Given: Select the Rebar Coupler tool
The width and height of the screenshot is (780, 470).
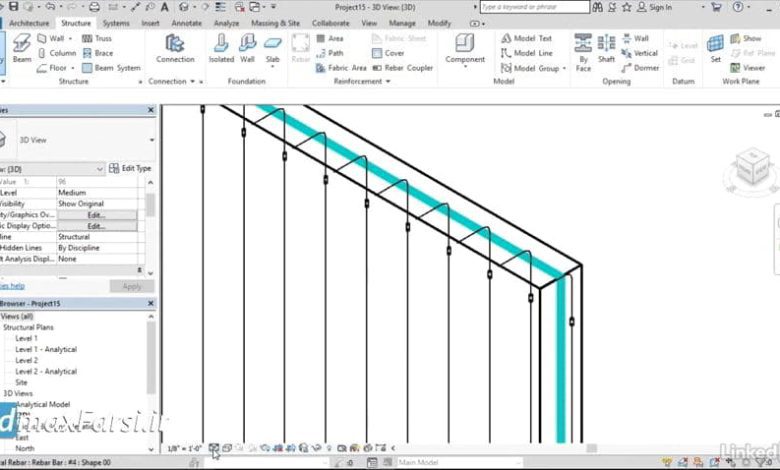Looking at the screenshot, I should click(402, 68).
